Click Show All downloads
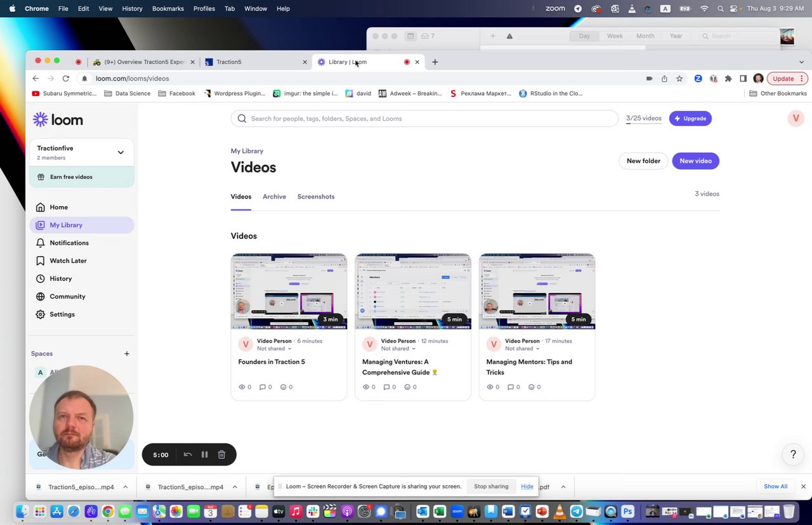This screenshot has height=525, width=812. (775, 486)
